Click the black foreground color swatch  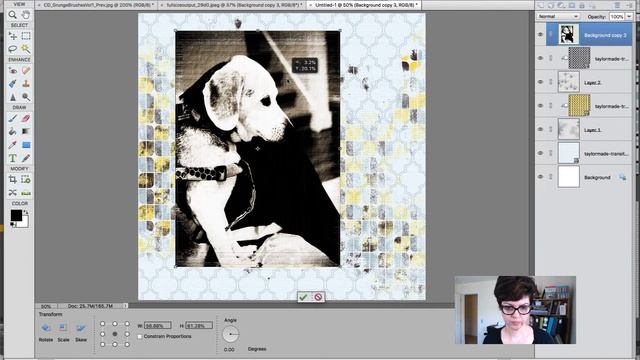pos(16,215)
